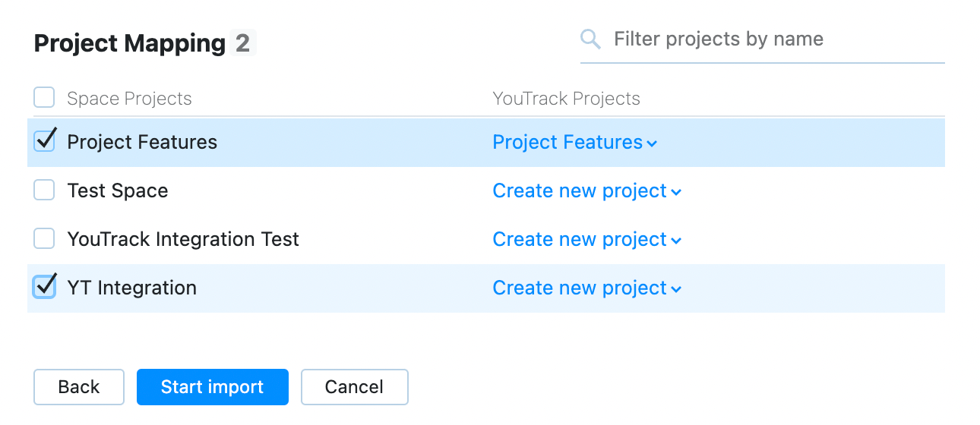The height and width of the screenshot is (425, 980).
Task: Cancel the project mapping dialog
Action: click(354, 387)
